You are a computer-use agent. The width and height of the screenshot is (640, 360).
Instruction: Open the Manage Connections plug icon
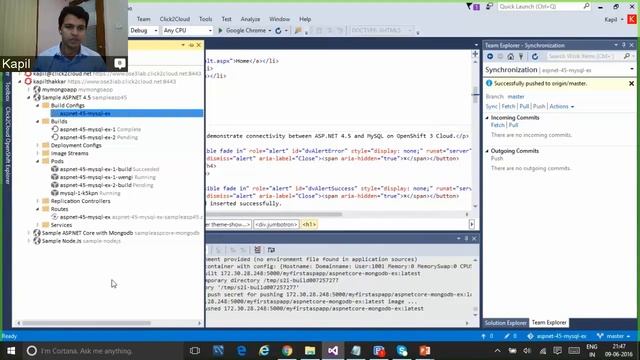(x=521, y=56)
